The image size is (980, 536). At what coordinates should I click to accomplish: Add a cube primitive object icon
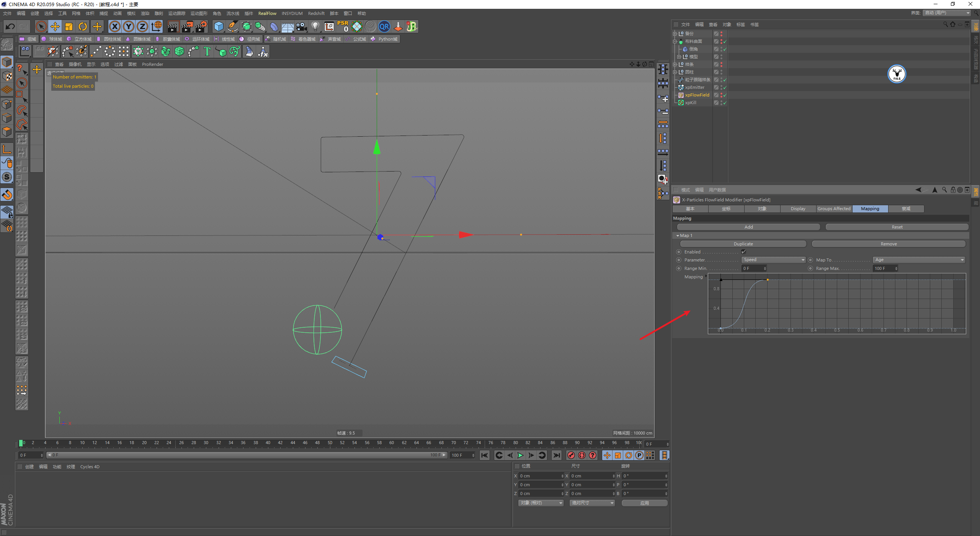point(219,26)
